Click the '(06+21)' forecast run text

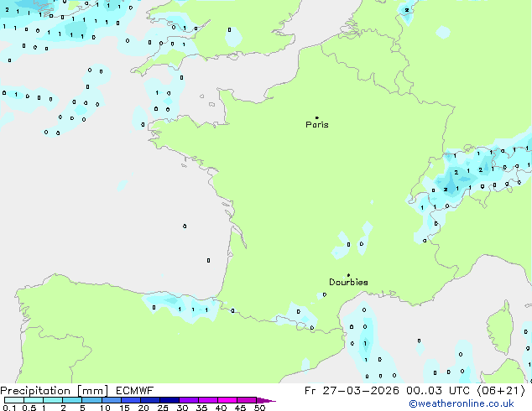pyautogui.click(x=501, y=391)
